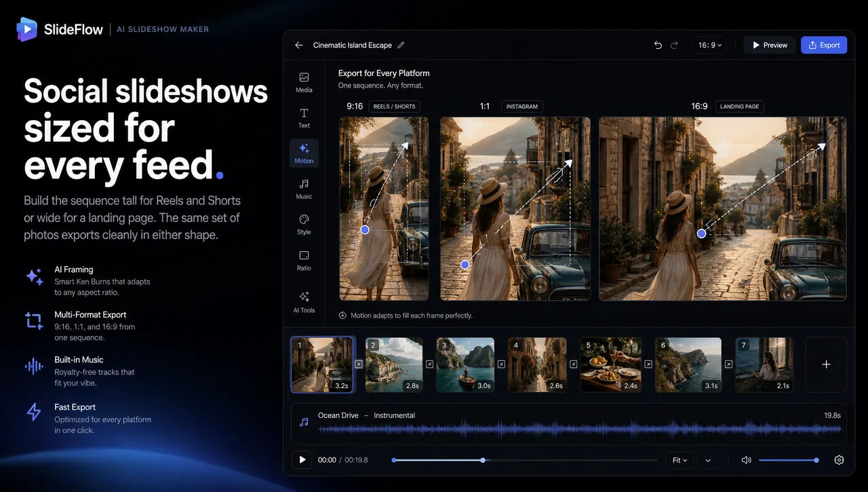Click the music note icon on audio track
Viewport: 868px width, 492px height.
(x=304, y=422)
